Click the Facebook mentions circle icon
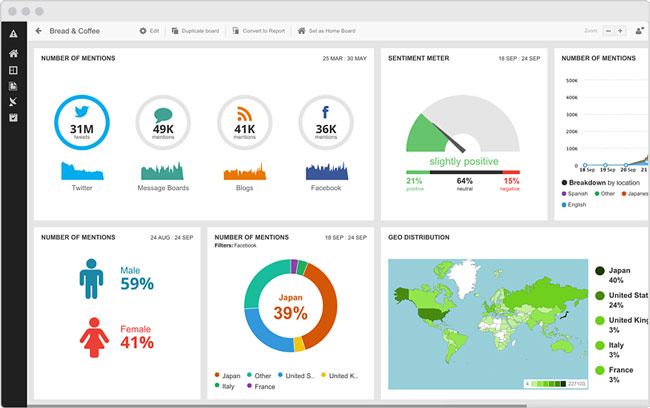 325,126
